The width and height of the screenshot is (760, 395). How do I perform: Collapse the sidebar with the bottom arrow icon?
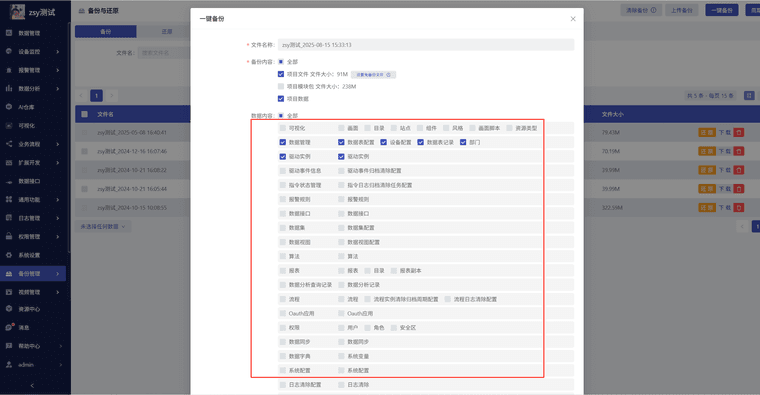(32, 386)
